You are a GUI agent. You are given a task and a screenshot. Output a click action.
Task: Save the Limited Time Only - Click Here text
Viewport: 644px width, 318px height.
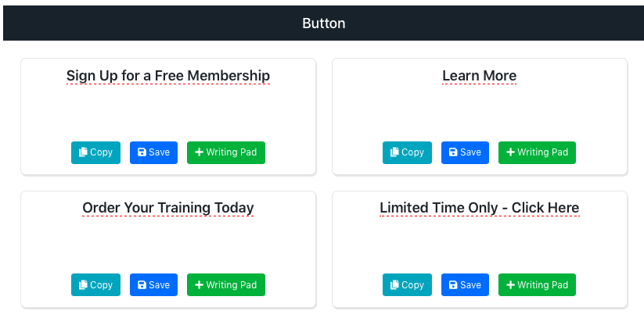(465, 284)
